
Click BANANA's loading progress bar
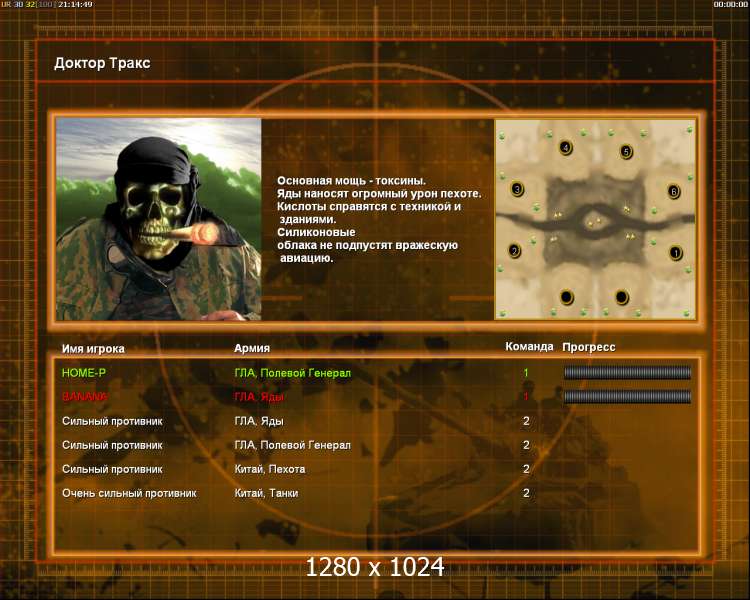[627, 397]
